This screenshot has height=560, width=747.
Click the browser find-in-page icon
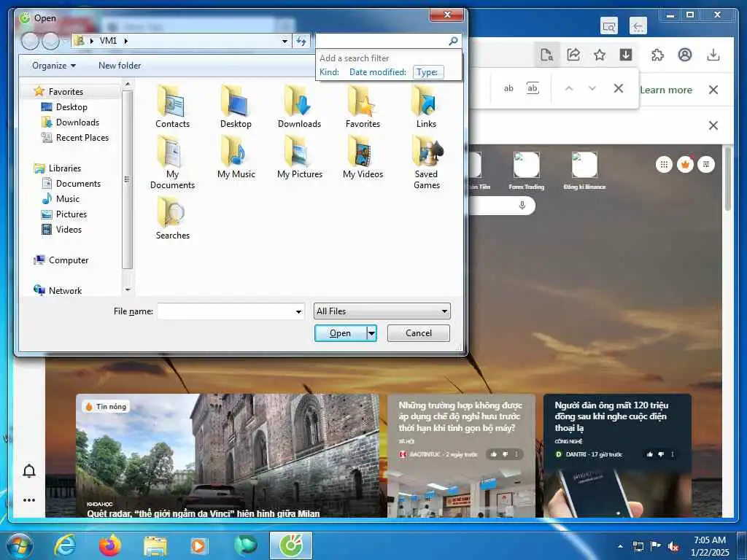click(546, 55)
